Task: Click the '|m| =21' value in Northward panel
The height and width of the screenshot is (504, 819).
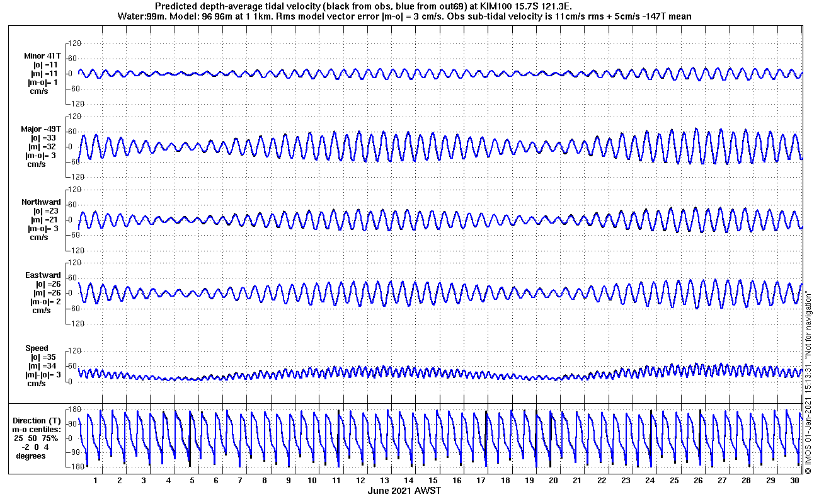Action: 44,220
